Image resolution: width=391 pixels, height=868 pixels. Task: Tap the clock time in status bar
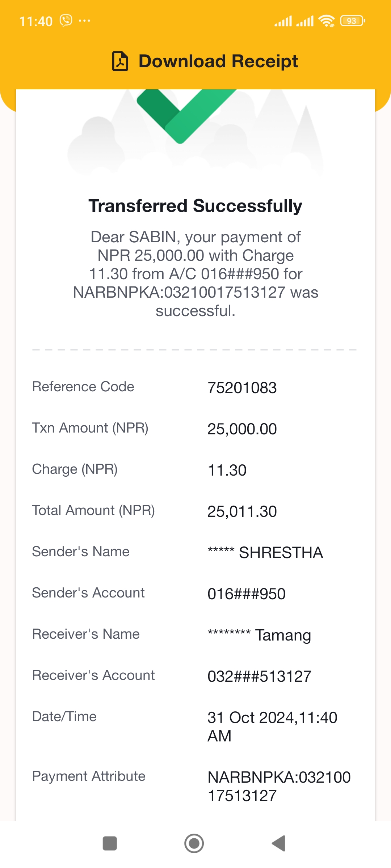click(36, 21)
